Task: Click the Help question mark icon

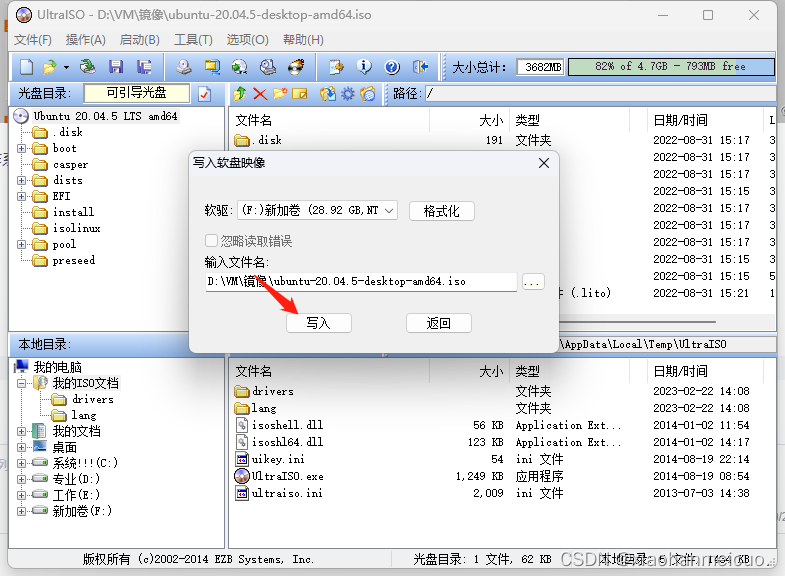Action: [392, 67]
